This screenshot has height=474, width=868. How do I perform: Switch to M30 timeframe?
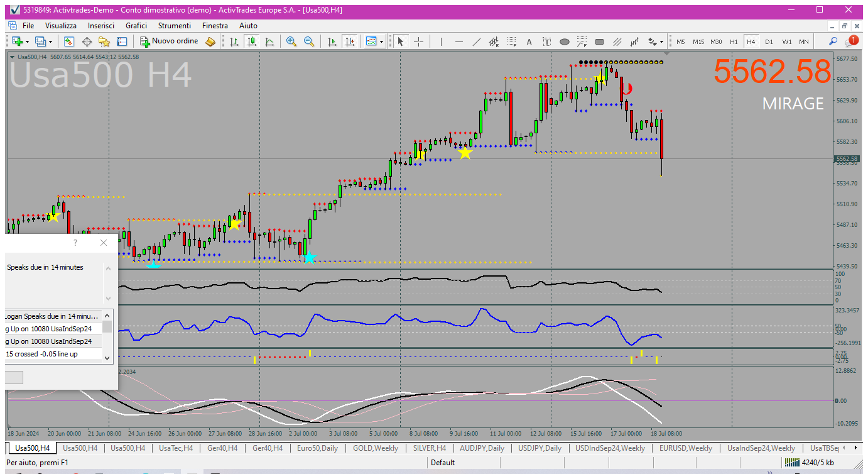[x=716, y=41]
